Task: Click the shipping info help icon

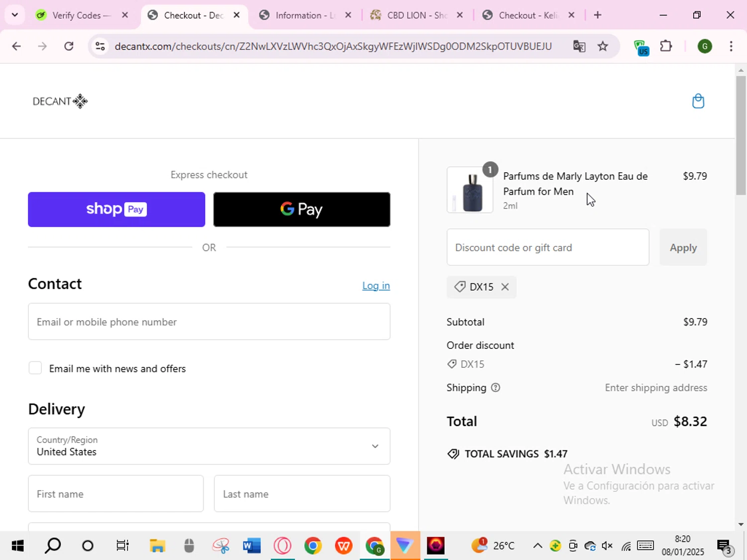Action: tap(496, 388)
